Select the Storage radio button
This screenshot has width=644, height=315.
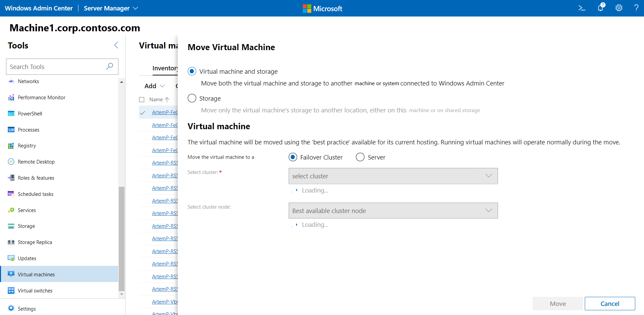pos(192,98)
